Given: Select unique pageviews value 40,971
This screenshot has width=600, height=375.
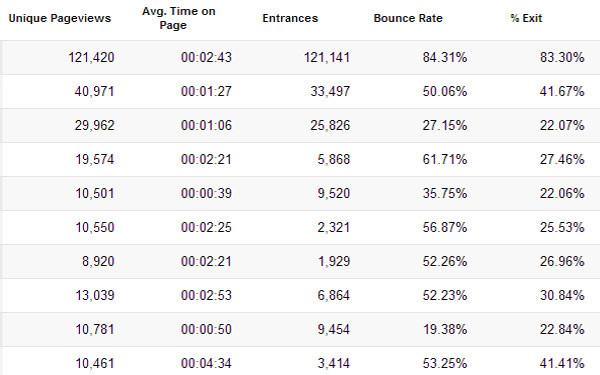Looking at the screenshot, I should tap(95, 91).
